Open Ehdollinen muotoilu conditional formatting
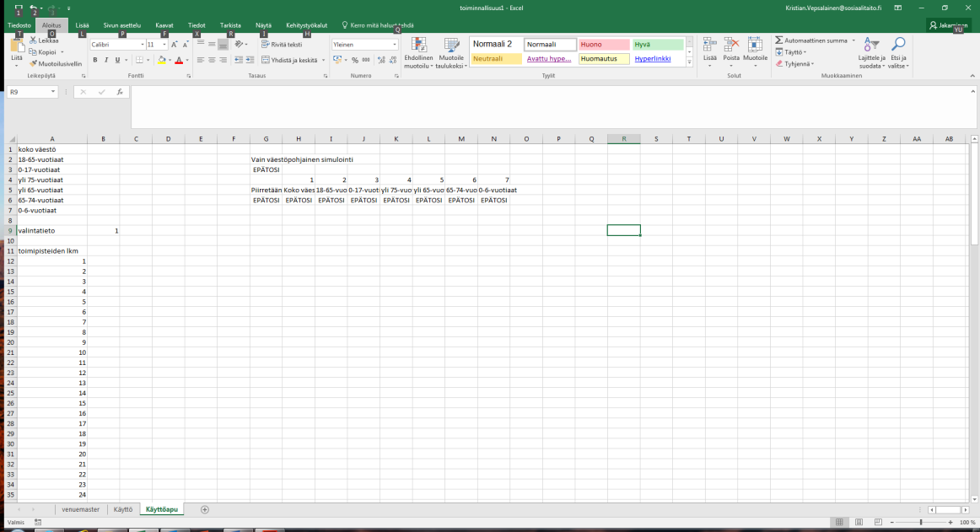Screen dimensions: 980x532 coord(418,53)
